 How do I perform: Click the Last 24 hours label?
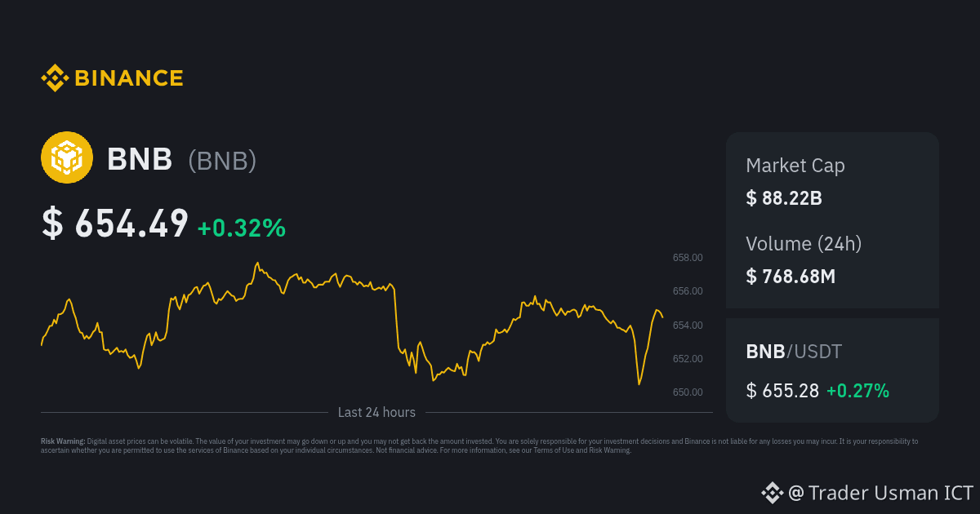pyautogui.click(x=376, y=413)
